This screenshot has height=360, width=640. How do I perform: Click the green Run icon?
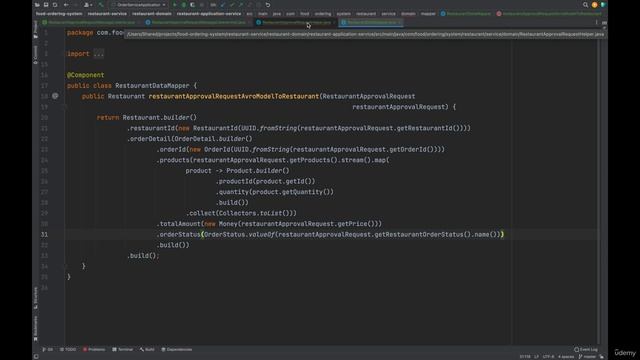click(175, 5)
